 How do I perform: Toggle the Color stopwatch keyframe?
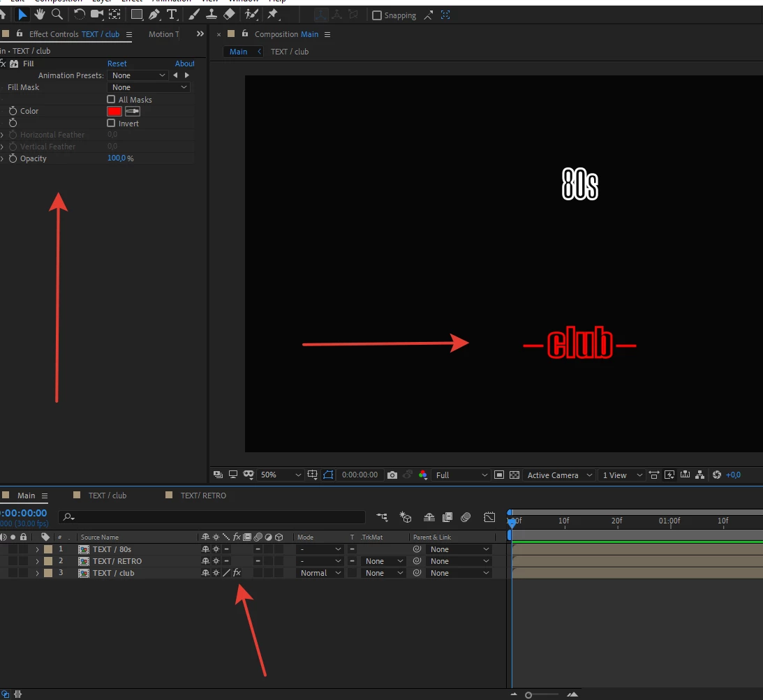pos(13,111)
